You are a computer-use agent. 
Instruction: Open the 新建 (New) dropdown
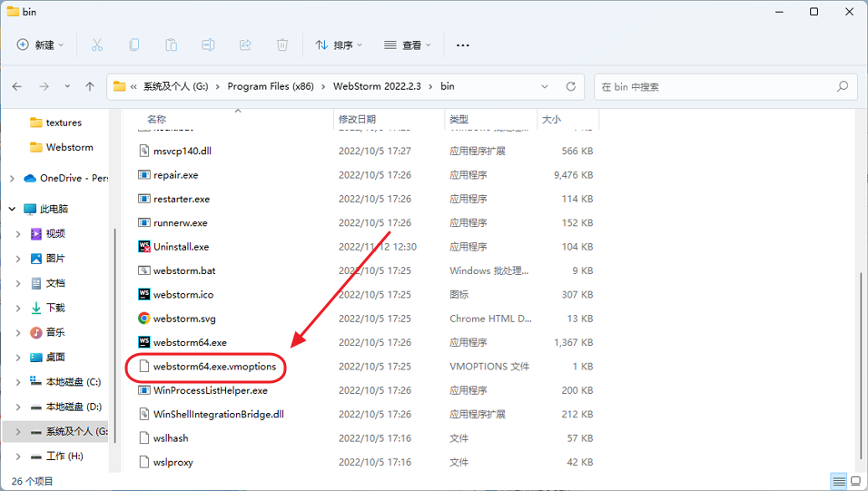click(41, 44)
